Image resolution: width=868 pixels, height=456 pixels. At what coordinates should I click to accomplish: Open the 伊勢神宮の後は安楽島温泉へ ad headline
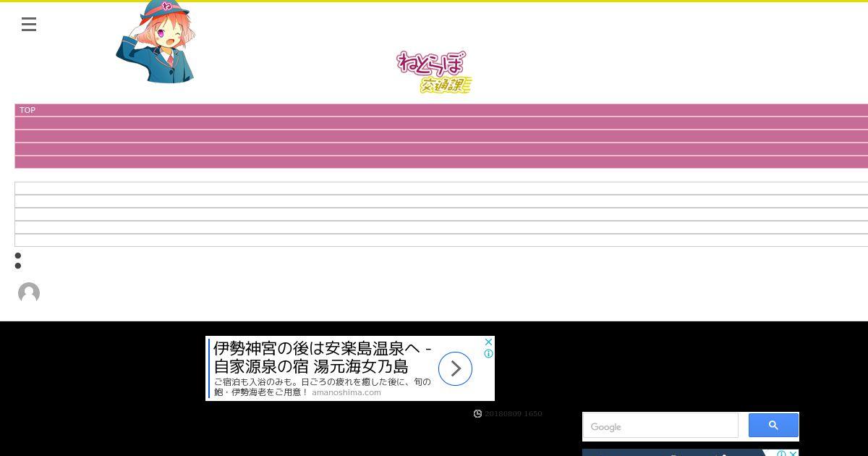[323, 357]
